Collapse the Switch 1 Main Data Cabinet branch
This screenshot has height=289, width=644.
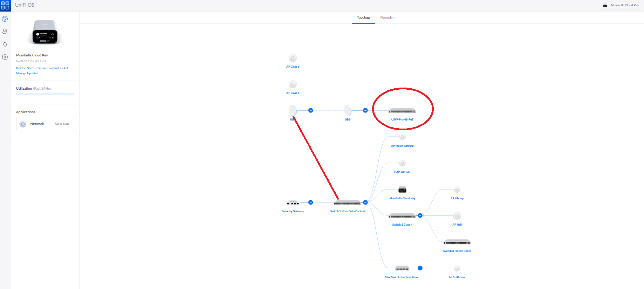pos(365,202)
